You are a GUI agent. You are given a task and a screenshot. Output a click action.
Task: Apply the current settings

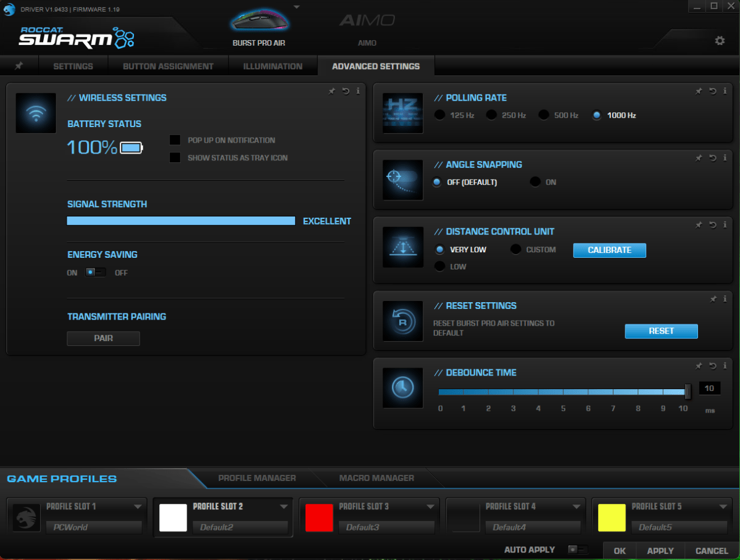pos(660,551)
